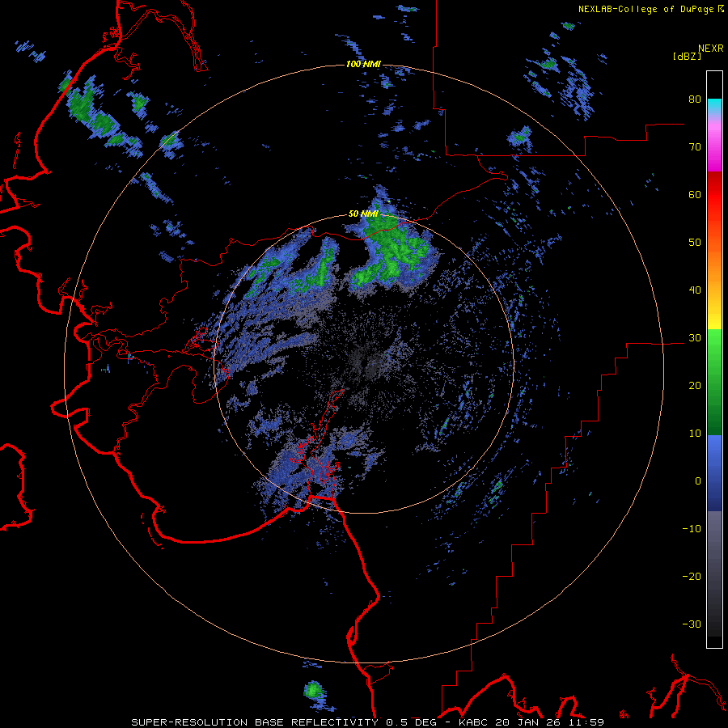Click the magenta segment of the color bar

[x=714, y=149]
